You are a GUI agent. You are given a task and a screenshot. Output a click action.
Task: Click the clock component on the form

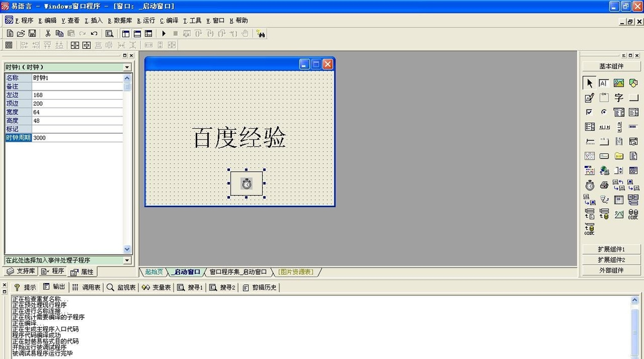(x=247, y=183)
